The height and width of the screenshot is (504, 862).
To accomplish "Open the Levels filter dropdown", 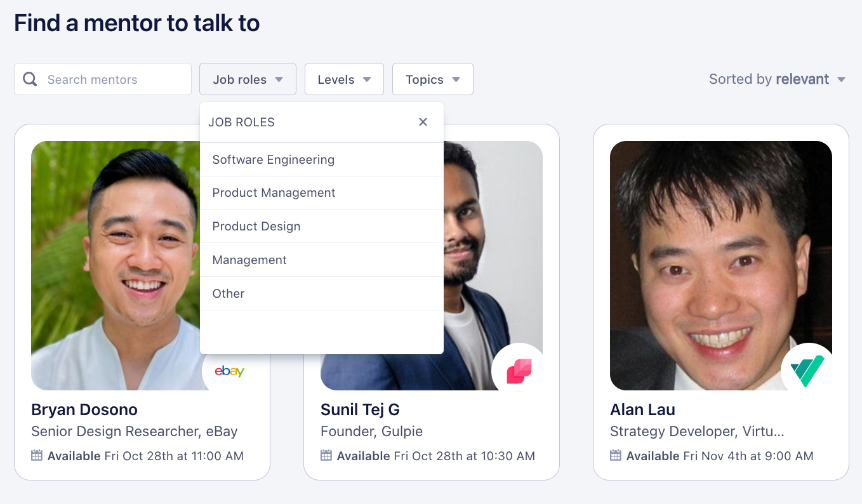I will coord(344,79).
